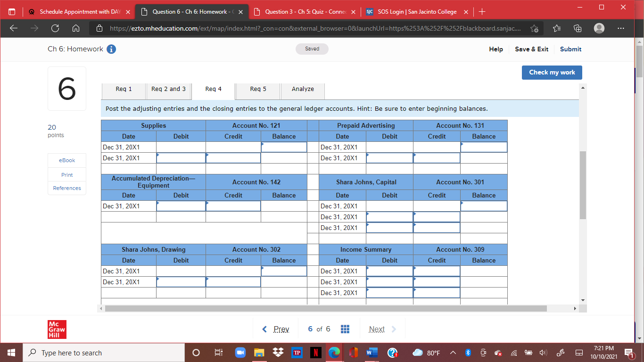
Task: Open Cortana from the taskbar
Action: (x=196, y=353)
